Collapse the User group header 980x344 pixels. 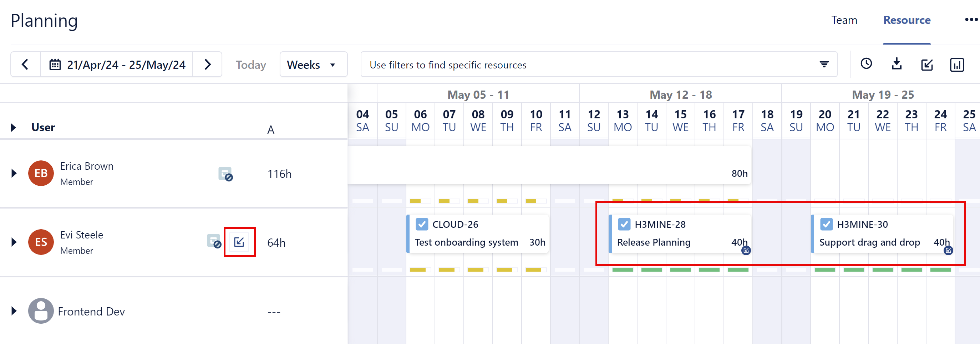click(14, 127)
